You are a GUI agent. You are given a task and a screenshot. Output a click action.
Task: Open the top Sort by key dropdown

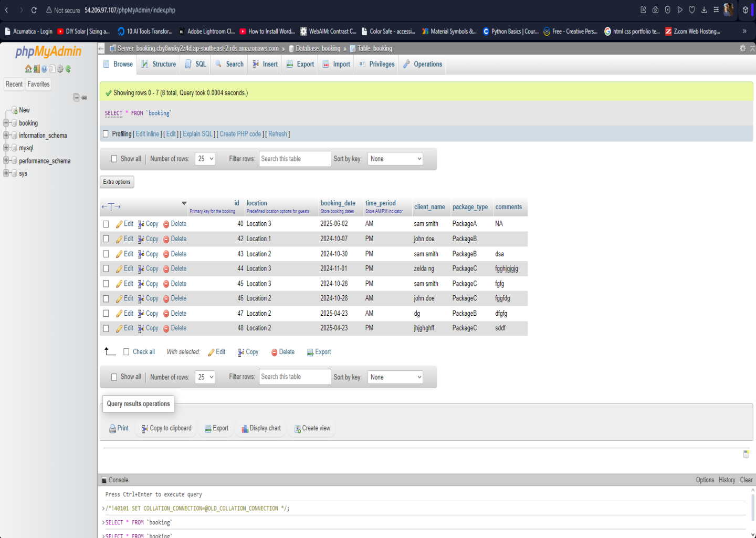point(395,159)
